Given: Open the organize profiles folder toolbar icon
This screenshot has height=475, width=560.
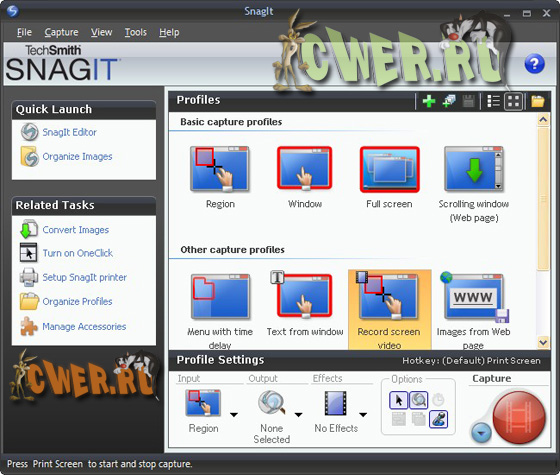Looking at the screenshot, I should (x=538, y=101).
